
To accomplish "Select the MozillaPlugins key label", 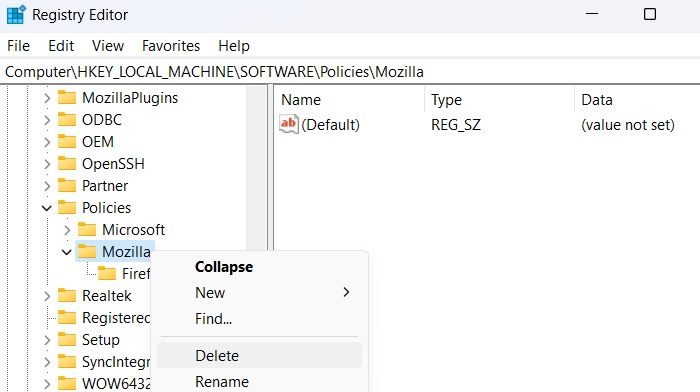I will pyautogui.click(x=130, y=97).
